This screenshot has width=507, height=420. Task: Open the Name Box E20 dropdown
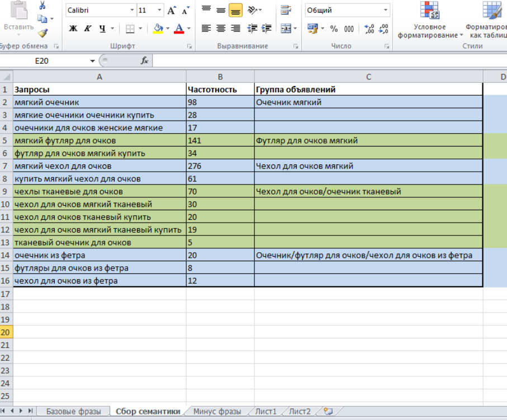click(x=92, y=61)
